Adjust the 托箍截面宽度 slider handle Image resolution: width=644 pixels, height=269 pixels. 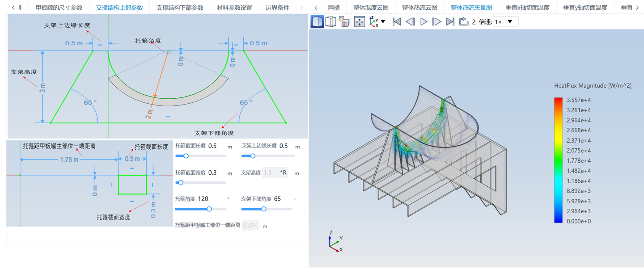point(181,182)
